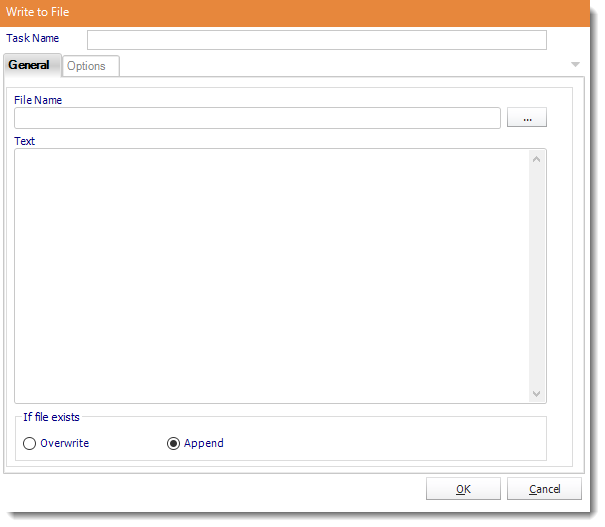Dismiss the dialog with Cancel
Screen dimensions: 605x527
pyautogui.click(x=544, y=489)
